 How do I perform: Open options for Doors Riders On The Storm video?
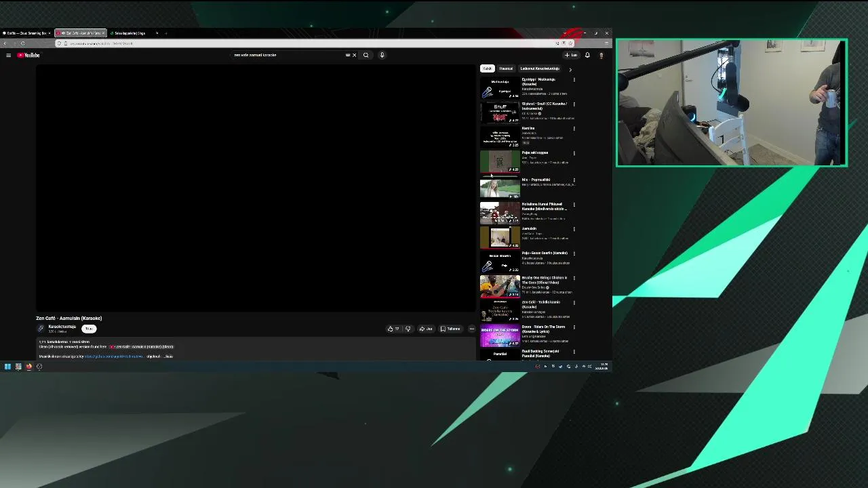click(574, 327)
